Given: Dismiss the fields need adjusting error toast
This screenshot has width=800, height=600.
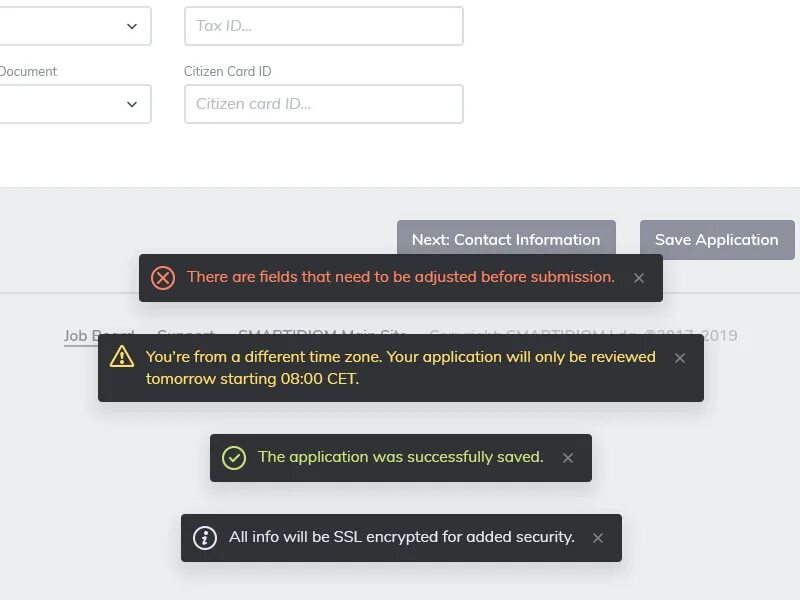Looking at the screenshot, I should pyautogui.click(x=639, y=278).
